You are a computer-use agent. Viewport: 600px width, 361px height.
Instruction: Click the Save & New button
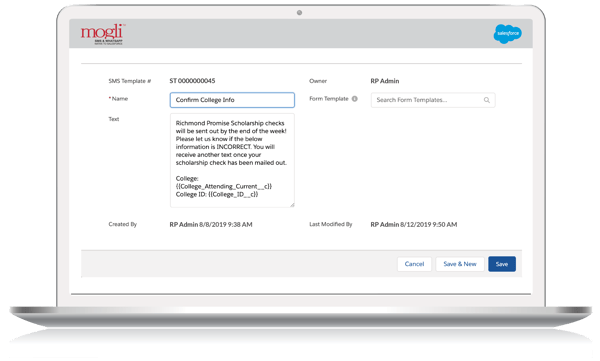coord(460,264)
